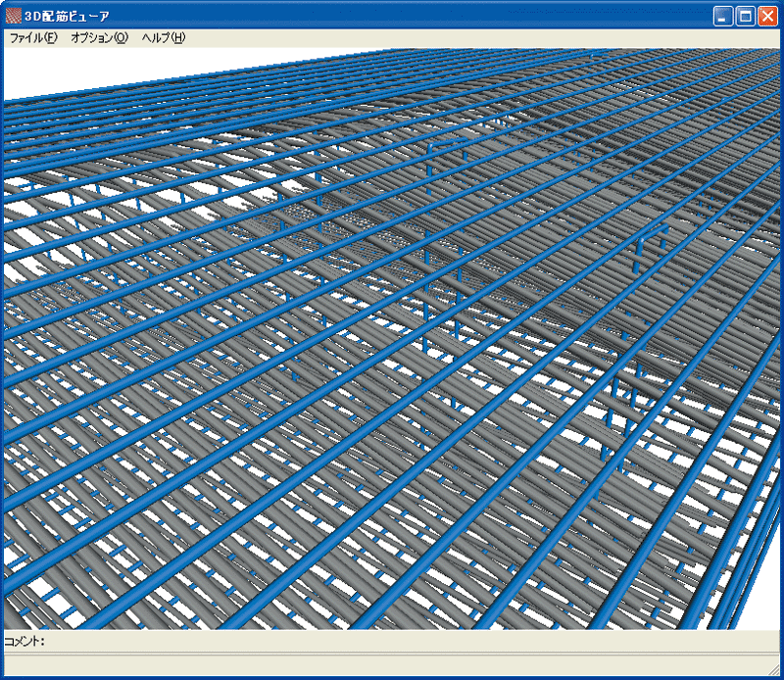Maximize the 3D配筋ビューア window
784x680 pixels.
[745, 17]
